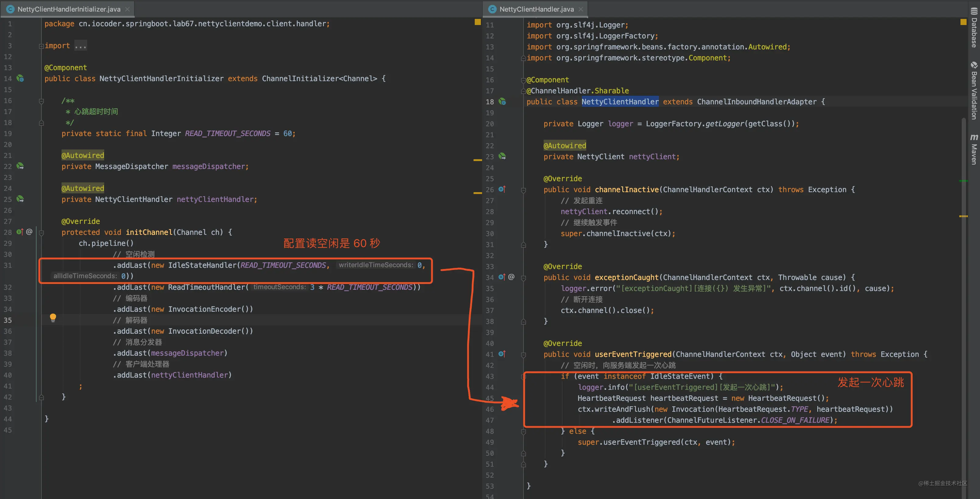Click override gutter icon next to initChannel
The width and height of the screenshot is (980, 499).
pos(20,232)
